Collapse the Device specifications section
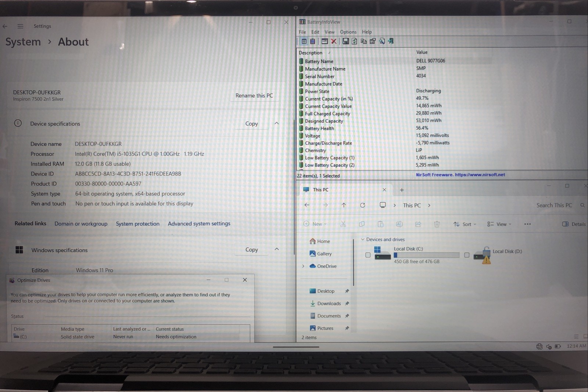The image size is (588, 392). click(x=277, y=123)
